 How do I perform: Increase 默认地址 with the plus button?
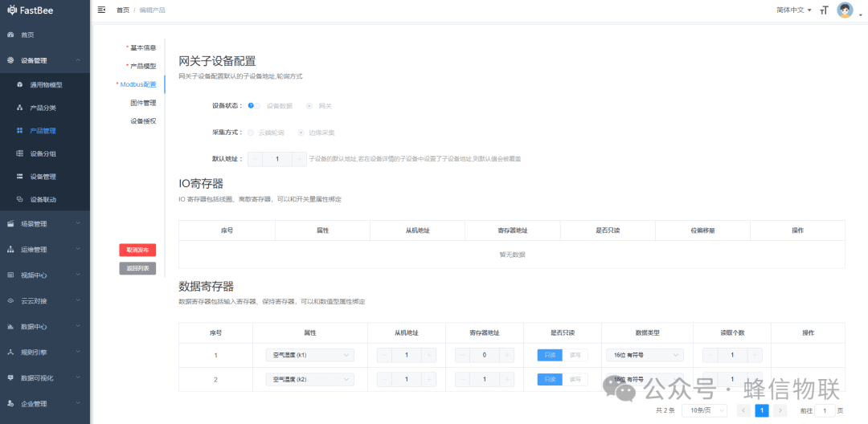point(299,159)
